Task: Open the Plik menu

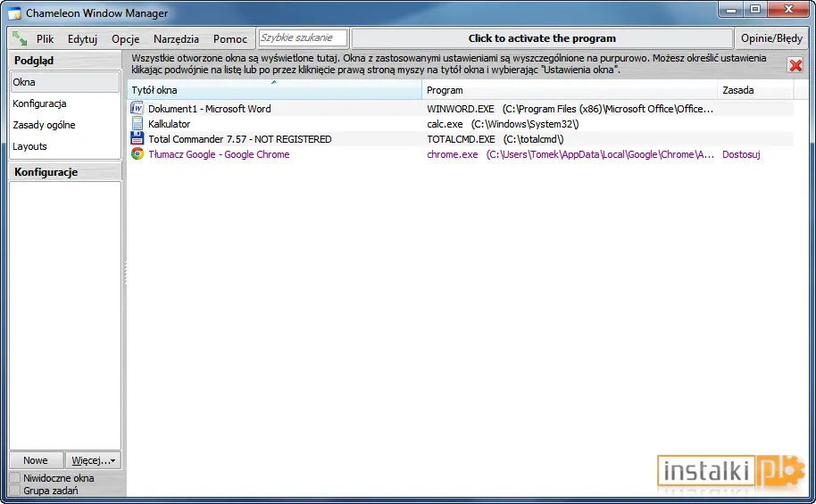Action: (x=45, y=39)
